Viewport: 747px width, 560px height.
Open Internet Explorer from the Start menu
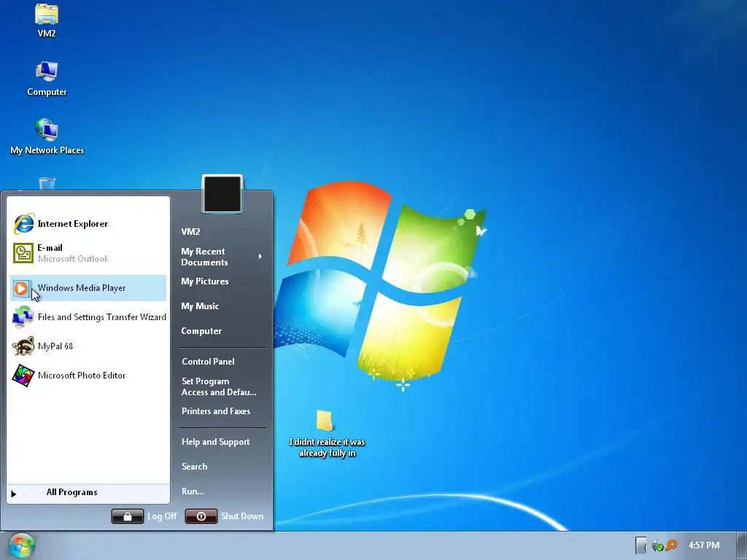(88, 224)
